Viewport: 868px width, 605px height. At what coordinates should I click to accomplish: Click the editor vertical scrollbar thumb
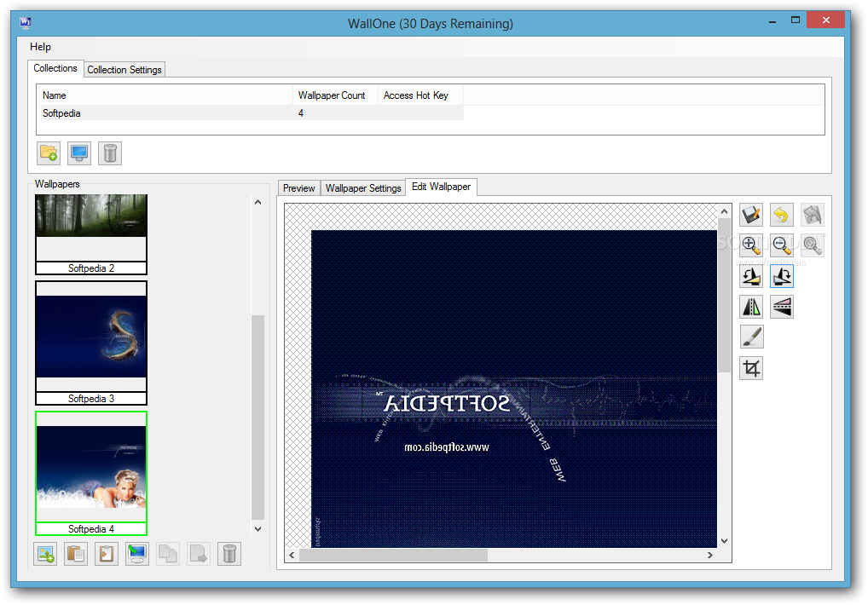pyautogui.click(x=724, y=296)
